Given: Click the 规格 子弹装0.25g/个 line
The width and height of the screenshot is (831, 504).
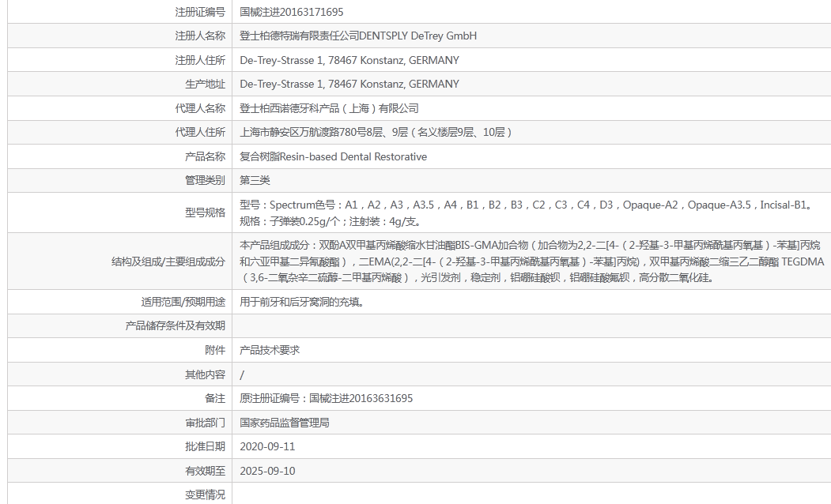Looking at the screenshot, I should coord(331,220).
